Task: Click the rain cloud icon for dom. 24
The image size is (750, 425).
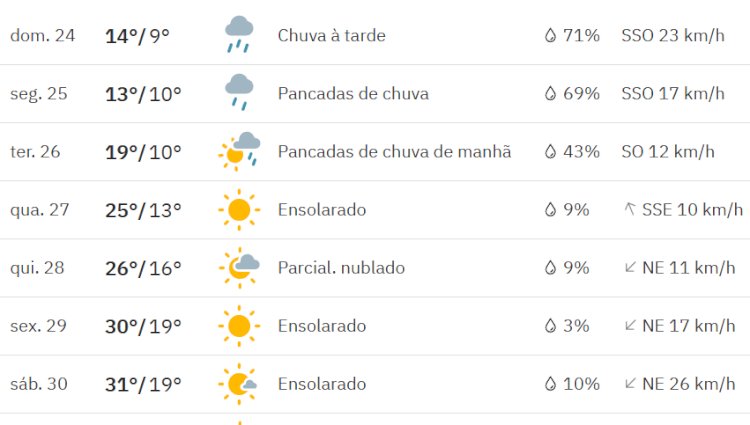Action: (239, 35)
